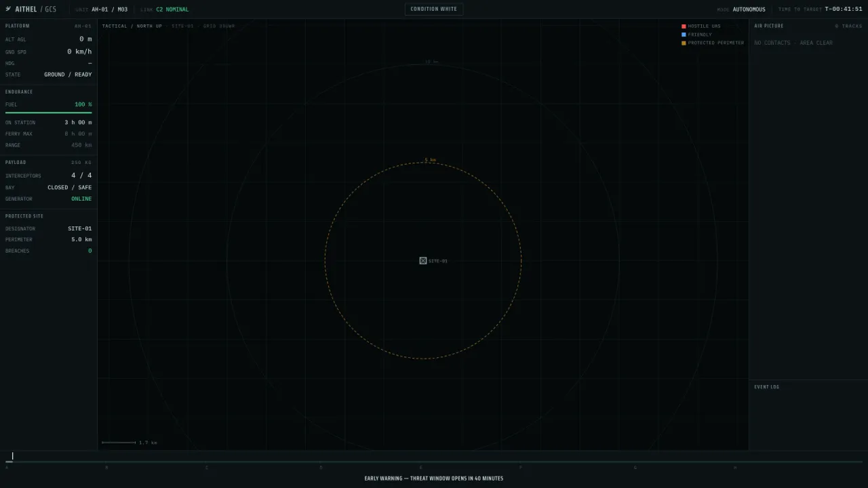Click the PLATFORM section header

click(x=17, y=26)
